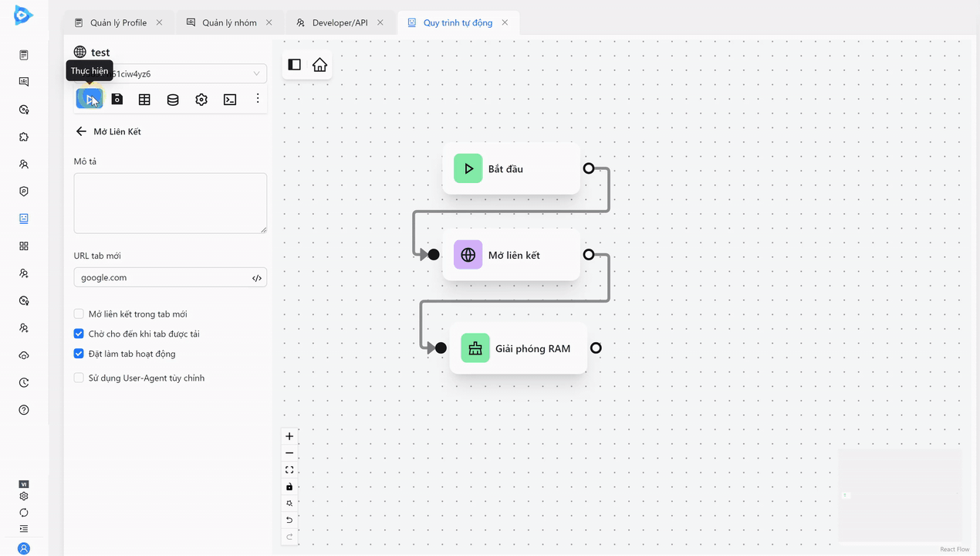Uncheck 'Chờ cho đến khi tab được tải'
Image resolution: width=980 pixels, height=556 pixels.
click(x=79, y=334)
